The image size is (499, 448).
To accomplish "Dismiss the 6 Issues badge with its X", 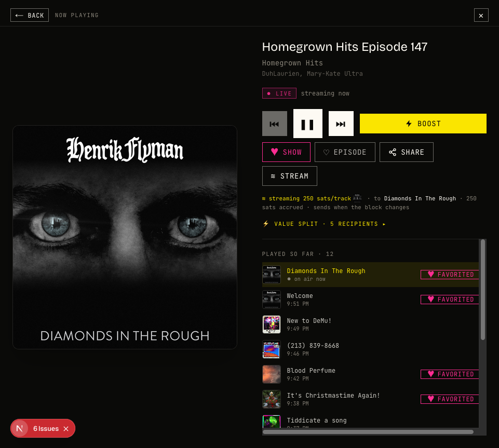I will 66,429.
